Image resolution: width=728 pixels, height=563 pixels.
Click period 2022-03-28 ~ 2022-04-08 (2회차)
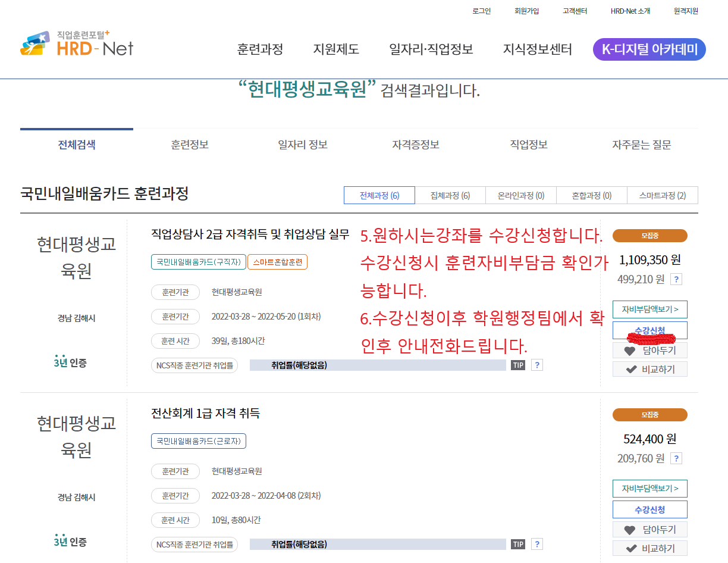pos(266,496)
